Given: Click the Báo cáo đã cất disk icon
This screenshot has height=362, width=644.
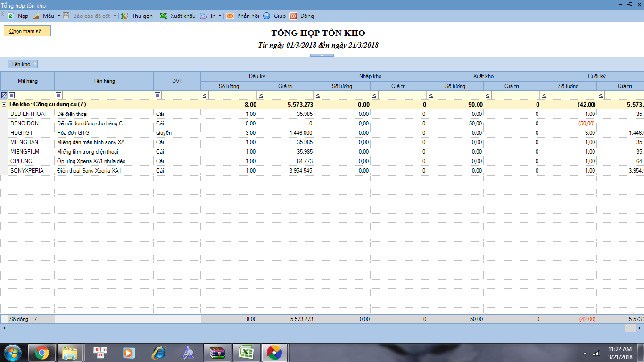Looking at the screenshot, I should (66, 16).
